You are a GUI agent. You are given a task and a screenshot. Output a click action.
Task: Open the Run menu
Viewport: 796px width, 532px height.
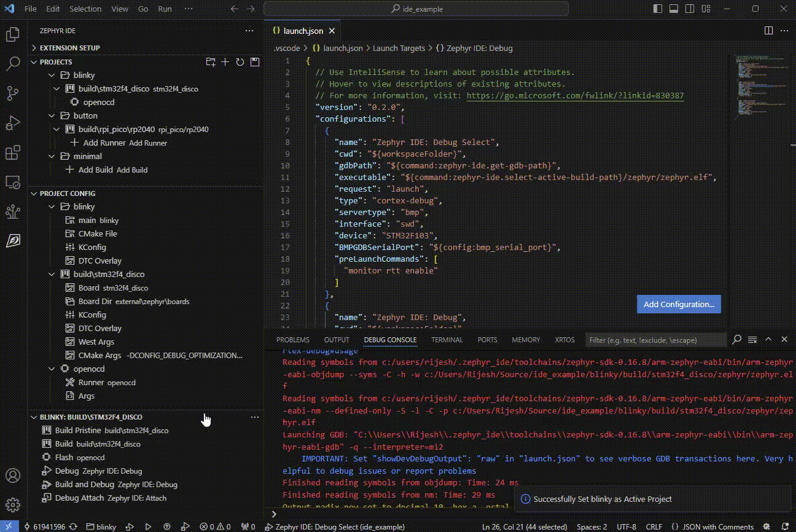point(165,9)
